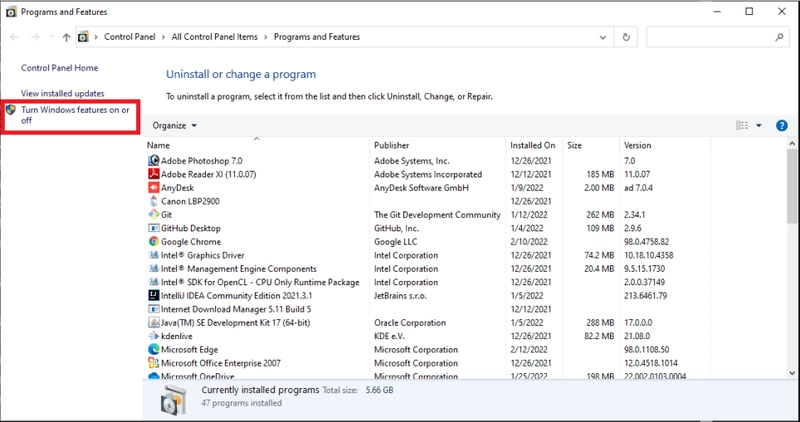The image size is (800, 422).
Task: Click the forward navigation arrow
Action: [x=35, y=37]
